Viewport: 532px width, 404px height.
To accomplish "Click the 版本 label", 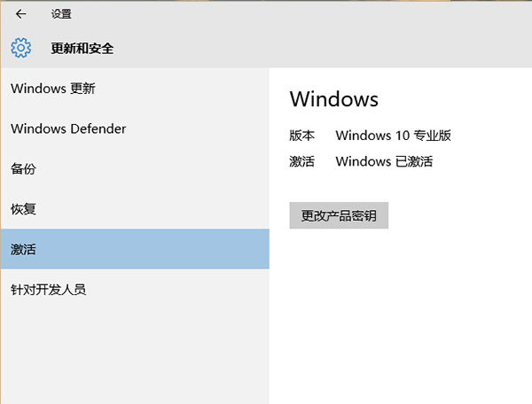I will click(x=301, y=136).
